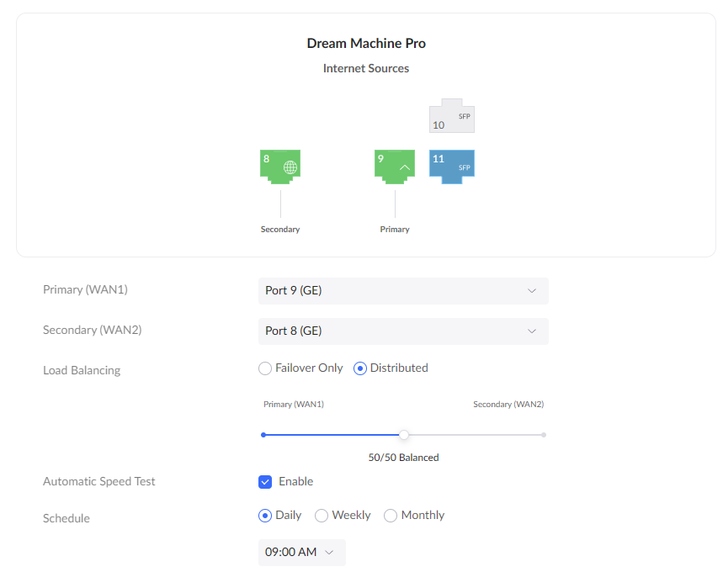Choose the Weekly schedule option
Viewport: 723px width, 588px height.
coord(322,516)
